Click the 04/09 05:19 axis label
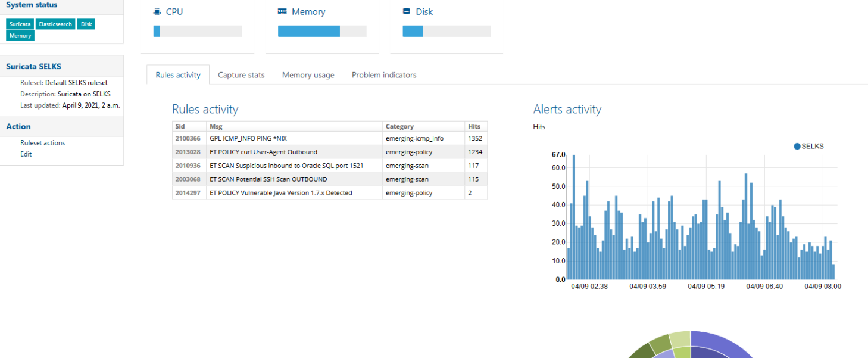868x358 pixels. tap(706, 287)
